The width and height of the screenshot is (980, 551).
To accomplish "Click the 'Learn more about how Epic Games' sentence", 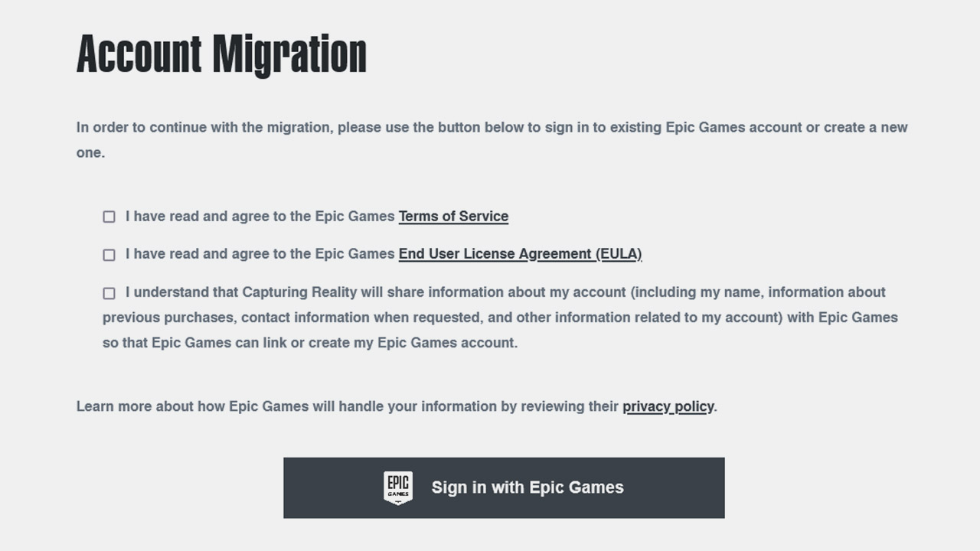I will point(397,406).
